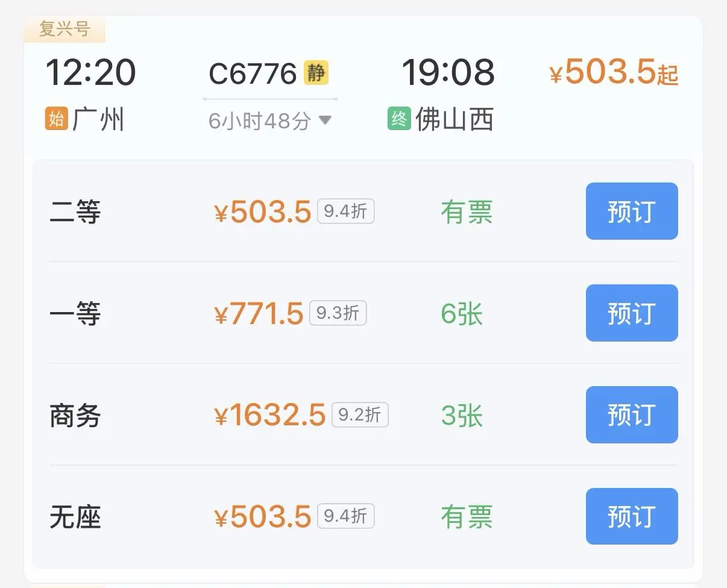The width and height of the screenshot is (727, 588).
Task: Click the 9.4折 discount tag for 无座
Action: 345,516
